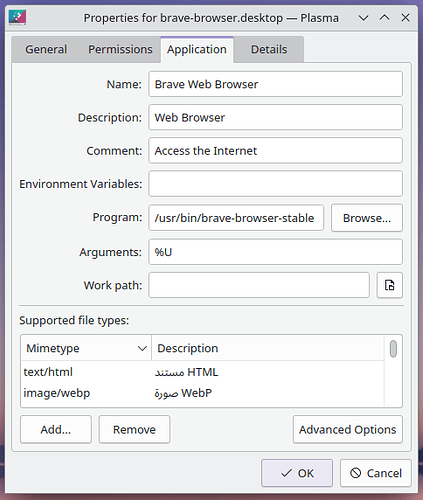Select the text/html mimetype row
The image size is (423, 500).
(202, 372)
